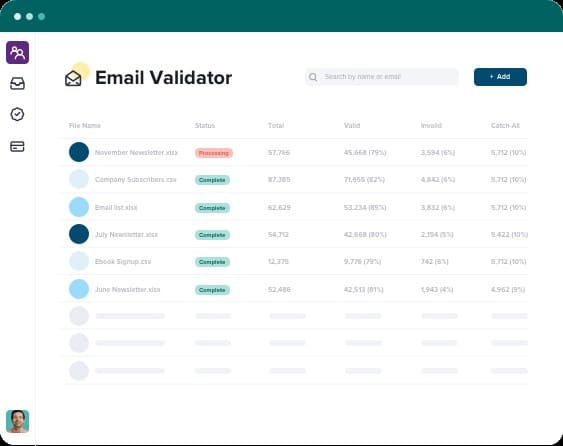563x446 pixels.
Task: Click the + Add button
Action: tap(500, 77)
